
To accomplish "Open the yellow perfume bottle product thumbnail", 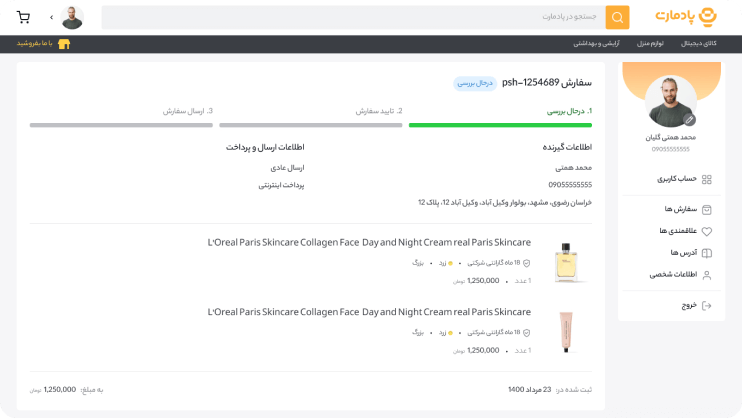I will point(566,262).
